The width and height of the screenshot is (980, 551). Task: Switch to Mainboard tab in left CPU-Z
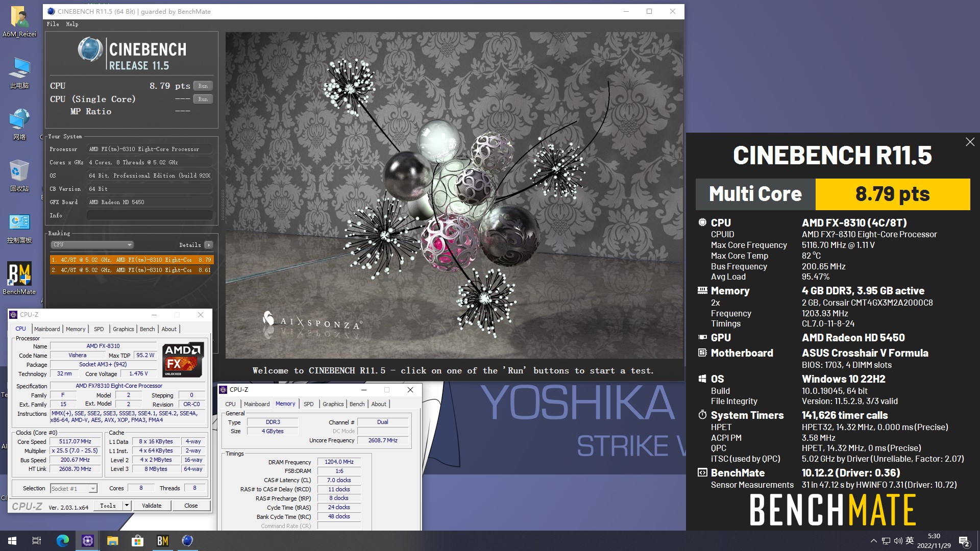47,329
